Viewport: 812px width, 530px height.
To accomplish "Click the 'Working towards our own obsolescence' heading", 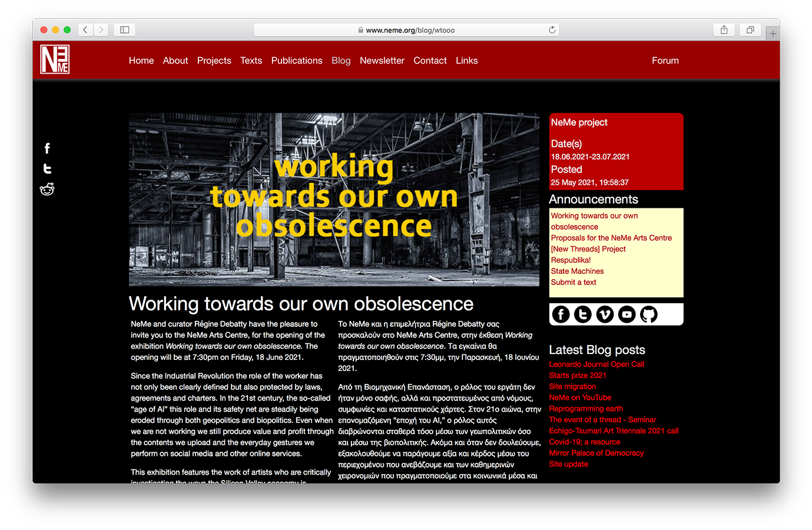I will [301, 303].
